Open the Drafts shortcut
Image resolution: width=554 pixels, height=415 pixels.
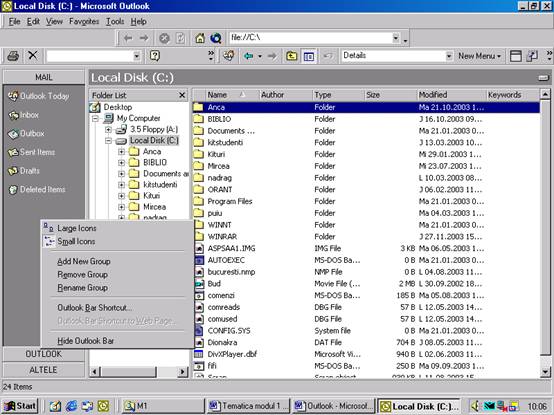click(24, 171)
